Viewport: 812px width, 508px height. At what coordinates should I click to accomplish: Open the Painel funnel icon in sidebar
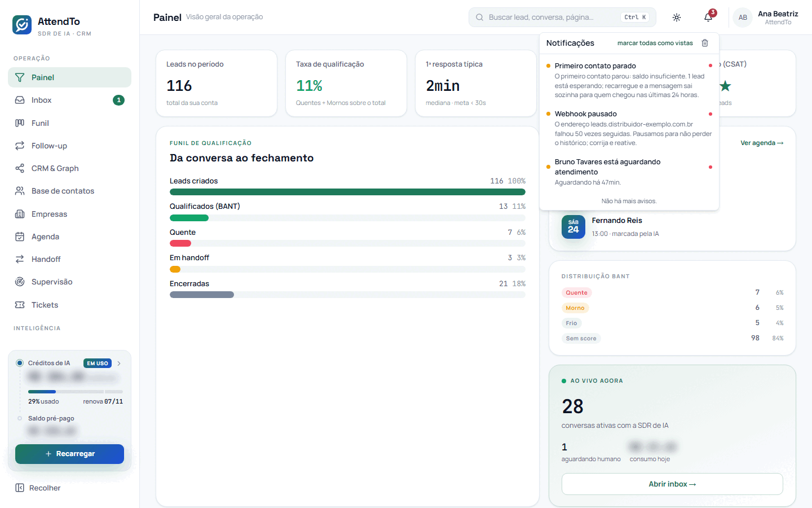[x=20, y=77]
